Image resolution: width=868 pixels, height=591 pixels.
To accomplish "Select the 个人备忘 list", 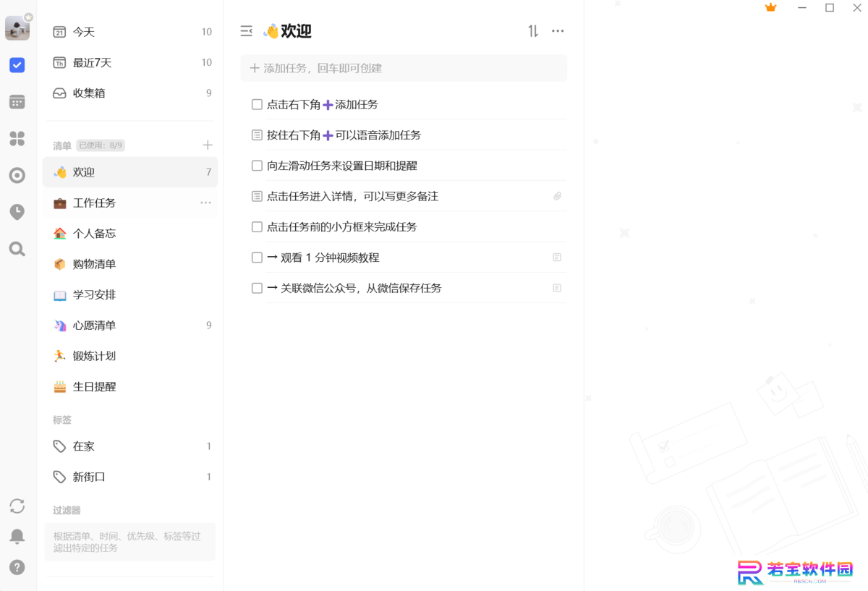I will (x=130, y=234).
